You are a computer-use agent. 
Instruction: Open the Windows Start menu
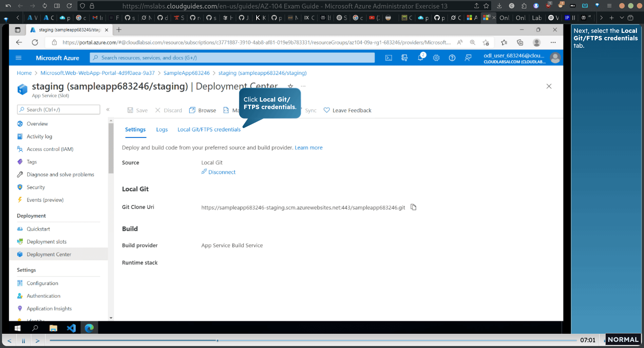click(x=18, y=328)
